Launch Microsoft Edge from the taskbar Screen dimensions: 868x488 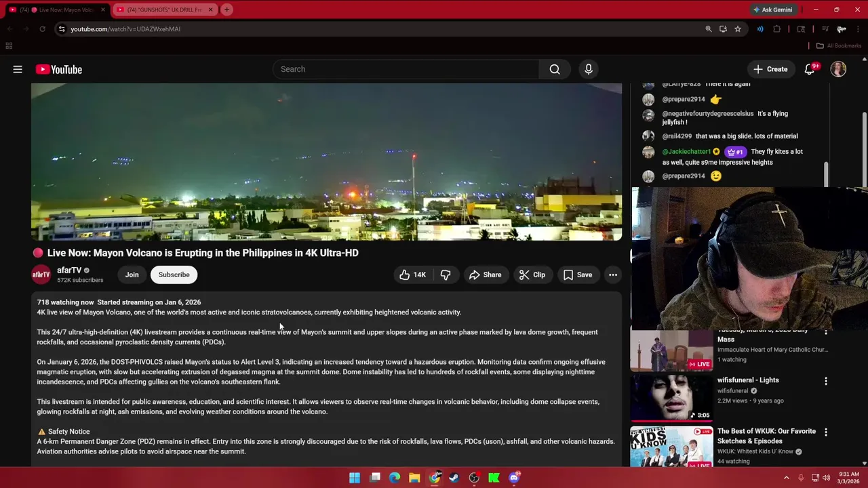(395, 478)
